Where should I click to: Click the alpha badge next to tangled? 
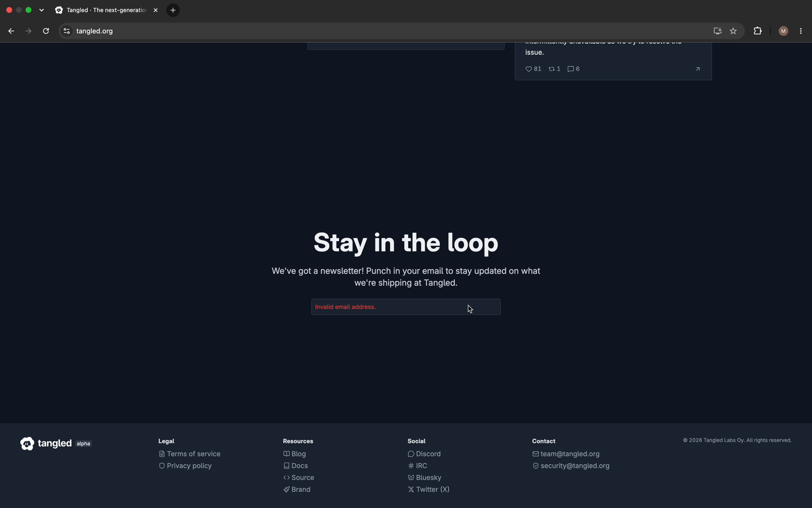[x=83, y=443]
